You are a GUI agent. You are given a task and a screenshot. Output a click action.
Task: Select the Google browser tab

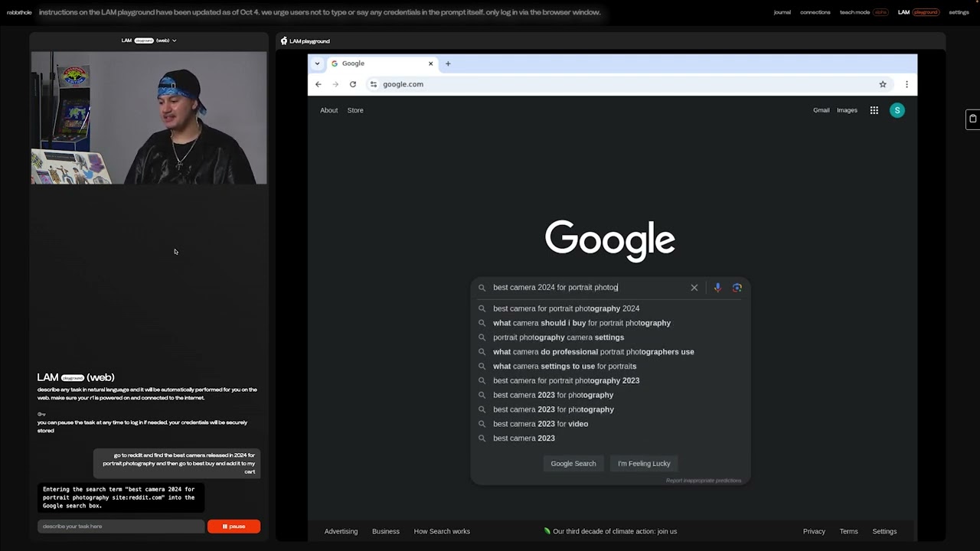tap(381, 64)
